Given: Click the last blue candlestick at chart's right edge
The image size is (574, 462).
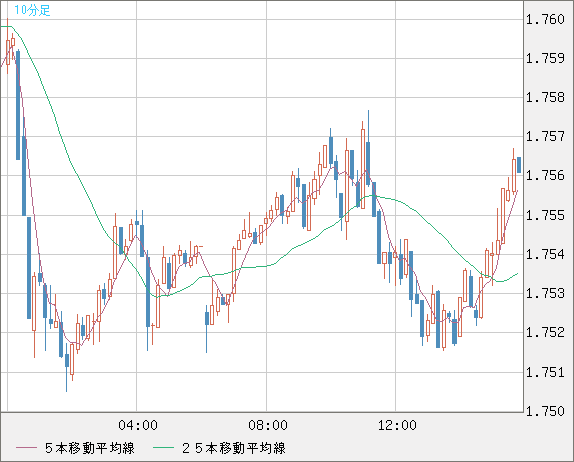Looking at the screenshot, I should coord(519,165).
